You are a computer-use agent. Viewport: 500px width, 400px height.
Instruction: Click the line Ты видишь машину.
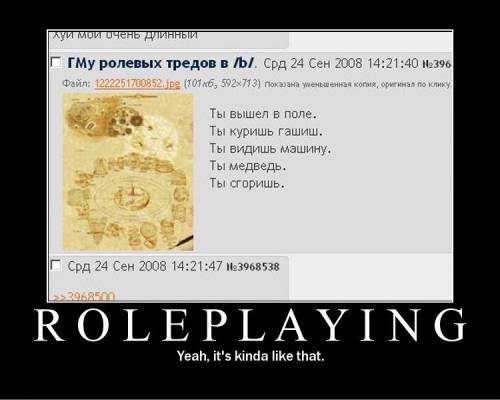pyautogui.click(x=270, y=149)
